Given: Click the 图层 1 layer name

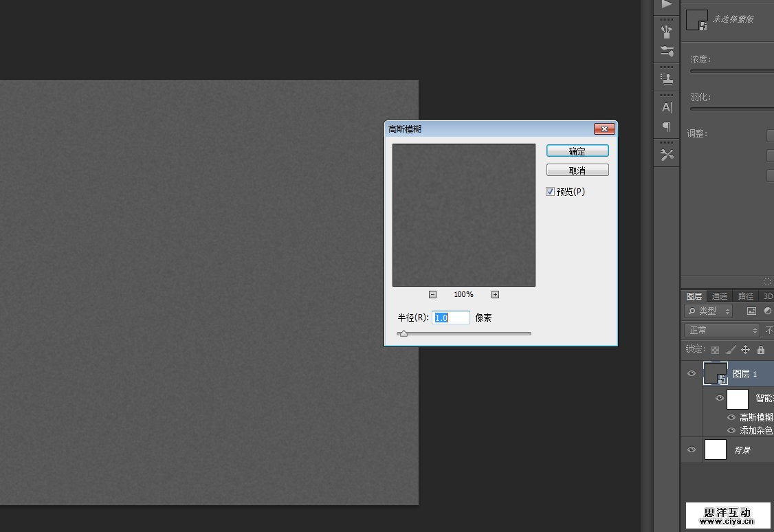Looking at the screenshot, I should pyautogui.click(x=745, y=374).
